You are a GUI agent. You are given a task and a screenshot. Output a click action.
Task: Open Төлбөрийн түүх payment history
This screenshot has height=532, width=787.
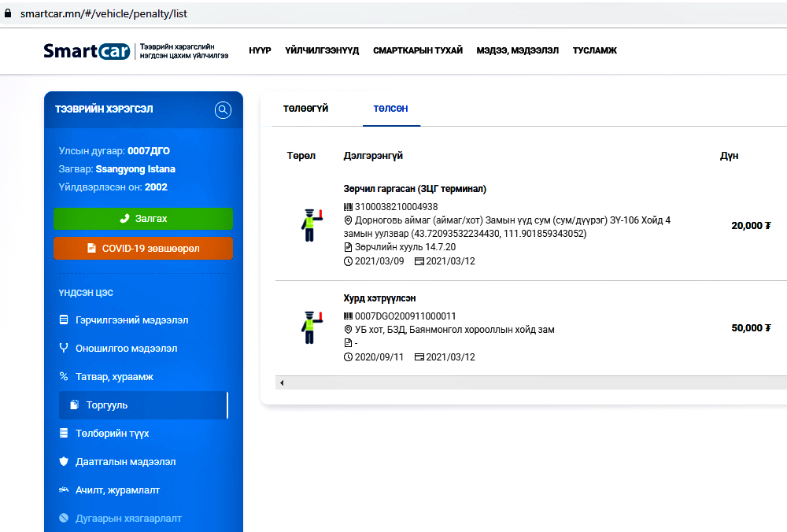112,434
